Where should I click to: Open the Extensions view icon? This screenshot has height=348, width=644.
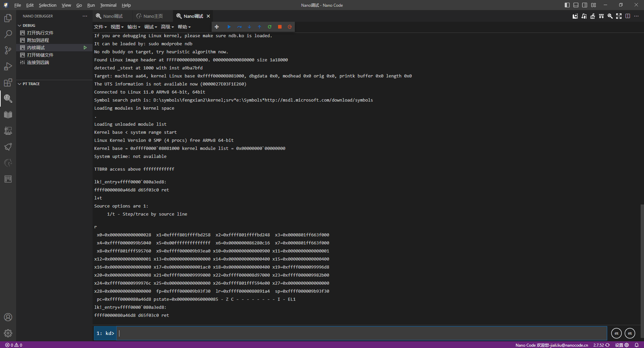coord(8,82)
